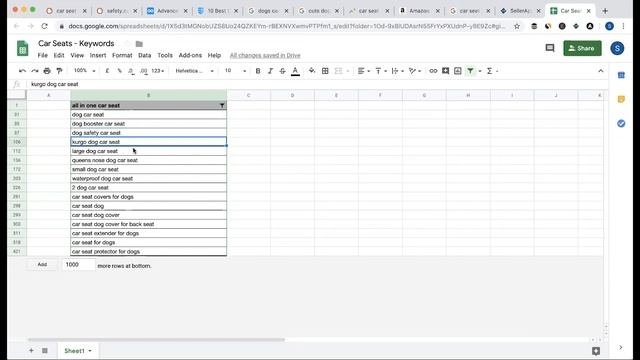Click the merge cells icon
Image resolution: width=640 pixels, height=360 pixels.
coord(338,71)
